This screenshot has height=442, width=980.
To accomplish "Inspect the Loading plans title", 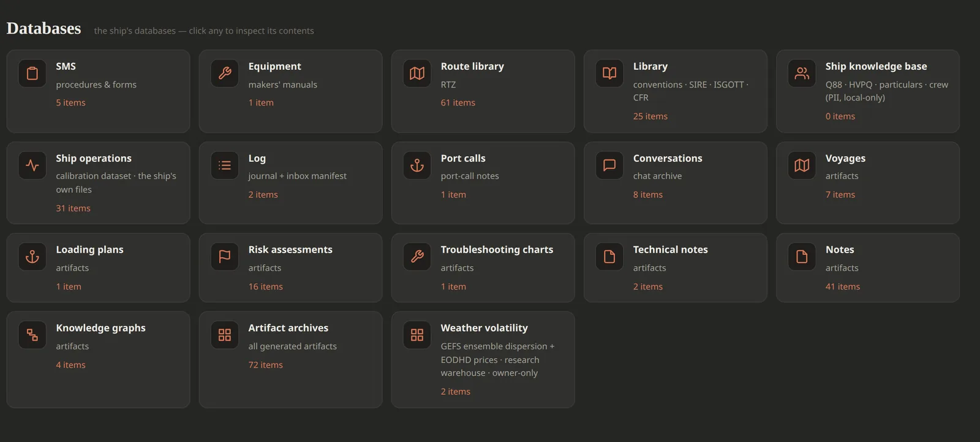I will click(89, 250).
